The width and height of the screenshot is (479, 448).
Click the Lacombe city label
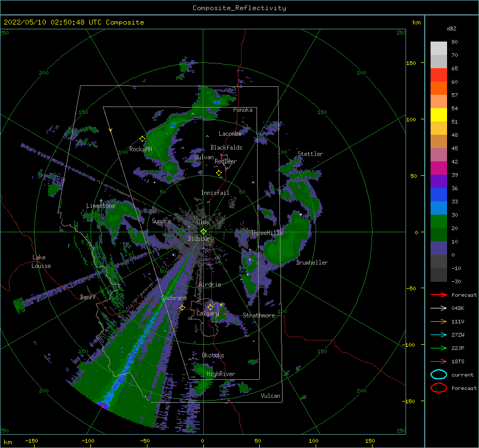tap(230, 134)
